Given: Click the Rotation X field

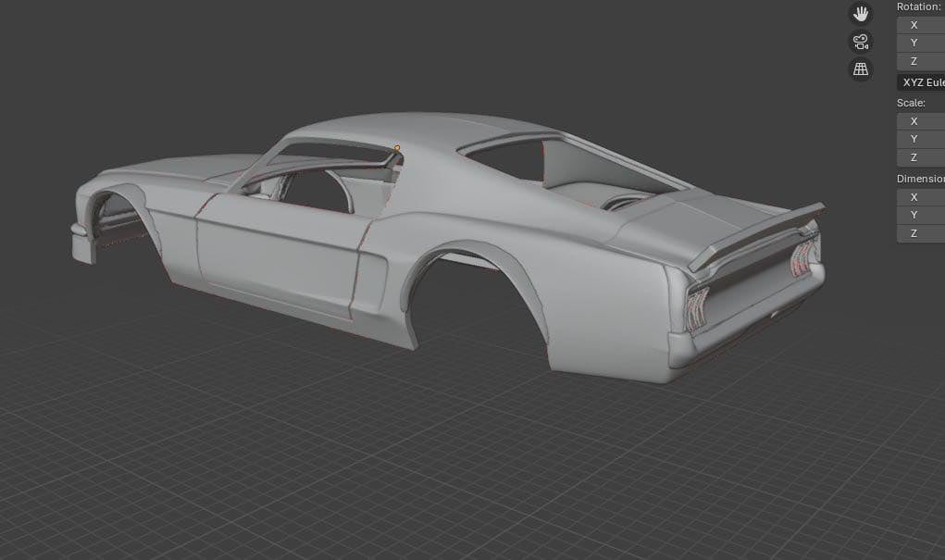Looking at the screenshot, I should point(921,25).
